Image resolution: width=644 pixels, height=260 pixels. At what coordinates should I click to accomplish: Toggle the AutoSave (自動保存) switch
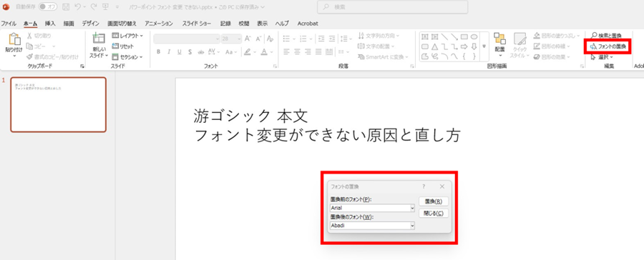tap(47, 7)
